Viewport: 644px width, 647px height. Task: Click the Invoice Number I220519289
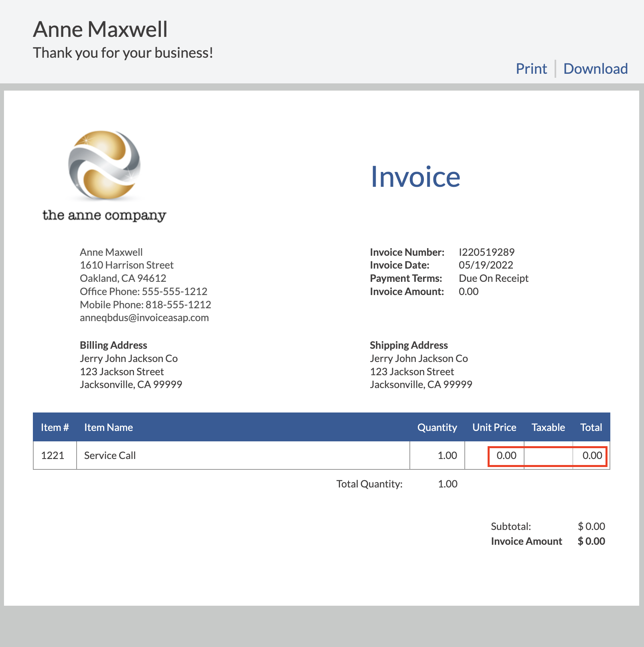(486, 252)
